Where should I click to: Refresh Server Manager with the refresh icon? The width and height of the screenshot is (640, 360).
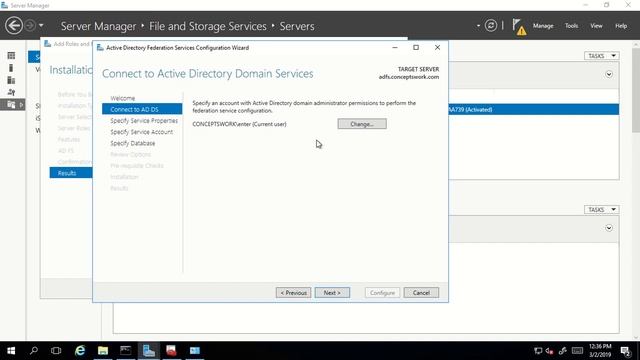[x=491, y=26]
